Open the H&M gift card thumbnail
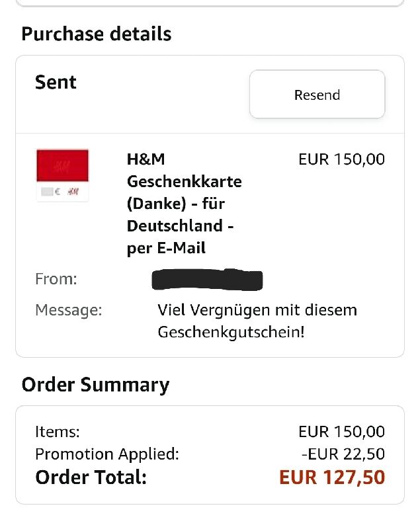Image resolution: width=420 pixels, height=529 pixels. pyautogui.click(x=62, y=175)
